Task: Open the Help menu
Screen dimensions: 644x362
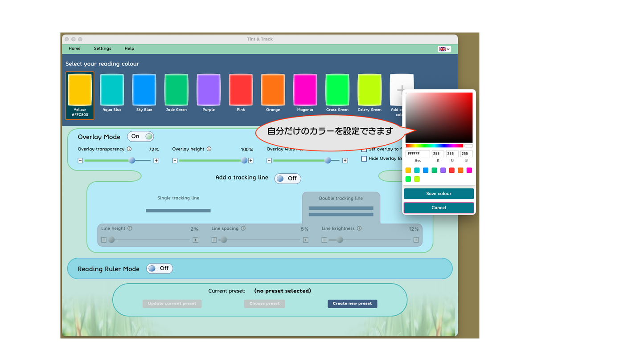Action: (129, 49)
